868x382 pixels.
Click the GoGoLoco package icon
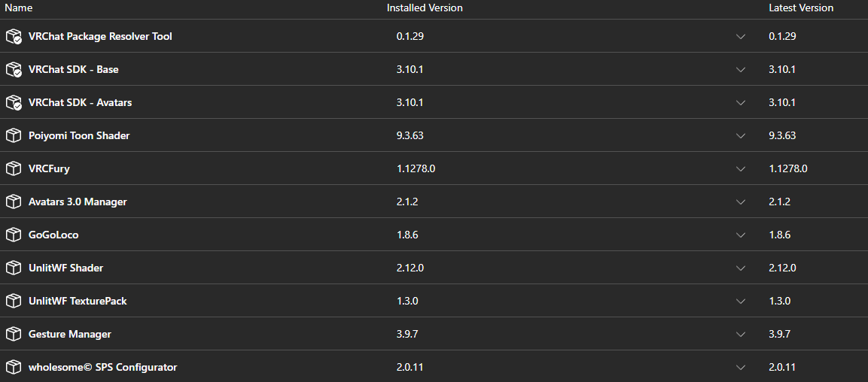14,235
